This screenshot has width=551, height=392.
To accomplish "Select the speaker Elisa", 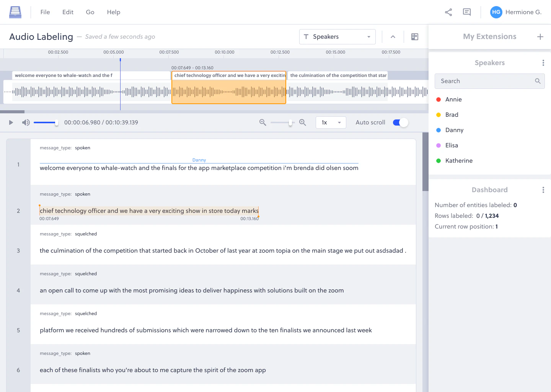I will pos(452,145).
